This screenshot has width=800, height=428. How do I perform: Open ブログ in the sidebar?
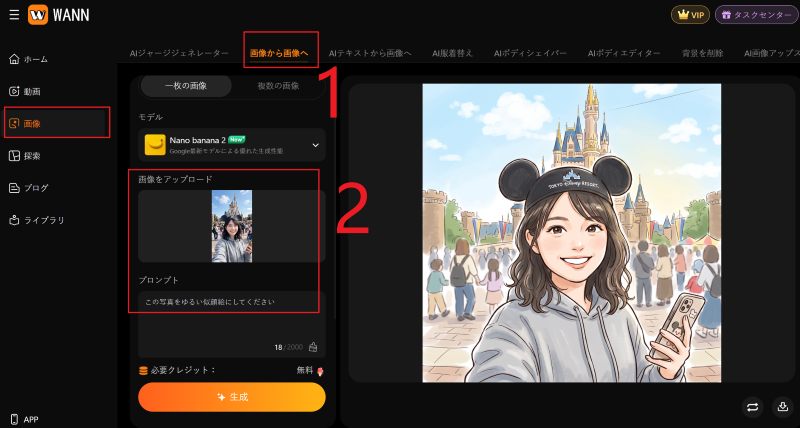[x=29, y=188]
